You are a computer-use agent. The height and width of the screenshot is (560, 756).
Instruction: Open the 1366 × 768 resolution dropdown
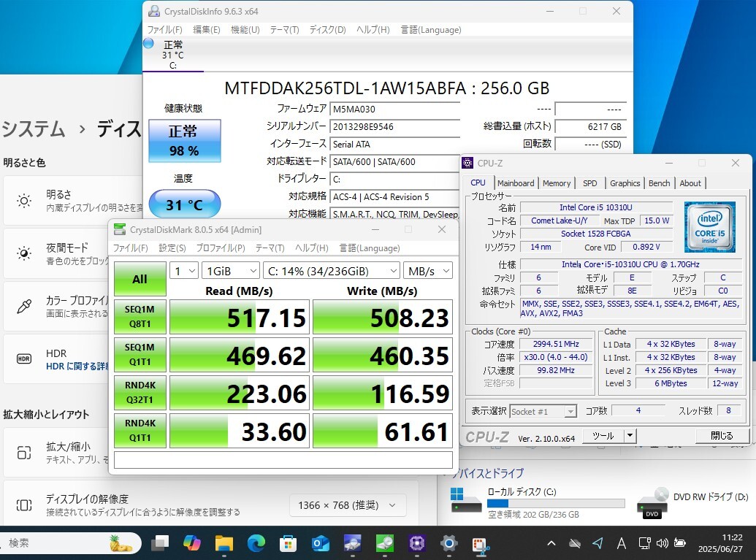click(x=347, y=505)
